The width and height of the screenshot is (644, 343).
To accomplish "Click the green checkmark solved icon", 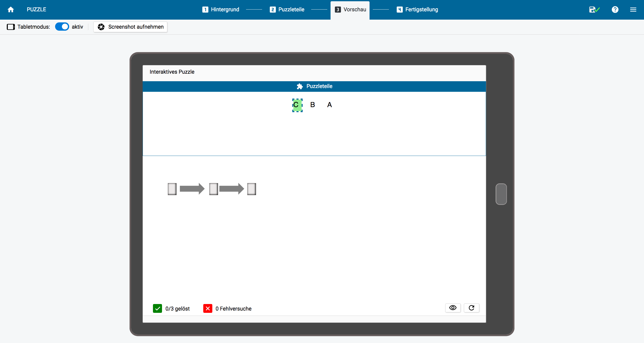I will coord(157,308).
